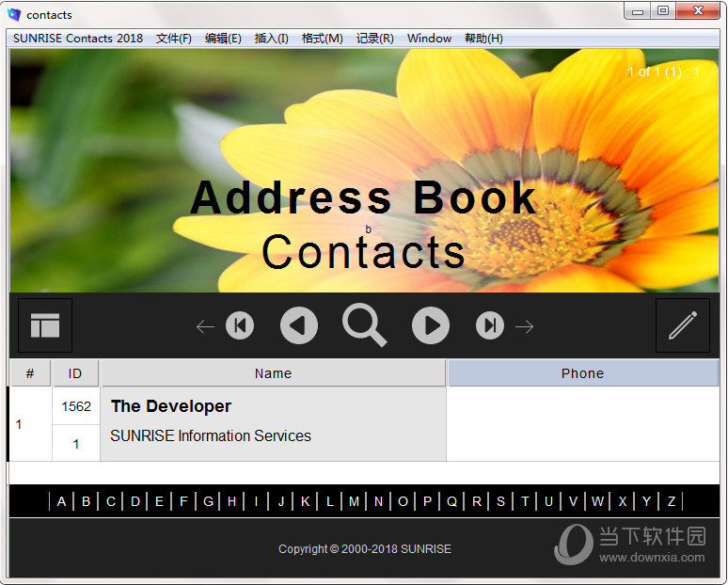Filter contacts by letter K
The image size is (728, 585).
click(x=305, y=501)
